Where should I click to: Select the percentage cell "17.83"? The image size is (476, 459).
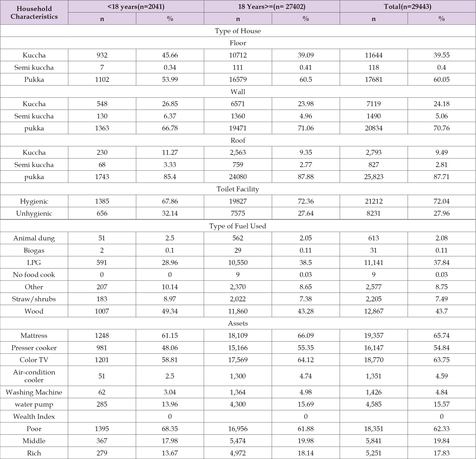pyautogui.click(x=442, y=453)
